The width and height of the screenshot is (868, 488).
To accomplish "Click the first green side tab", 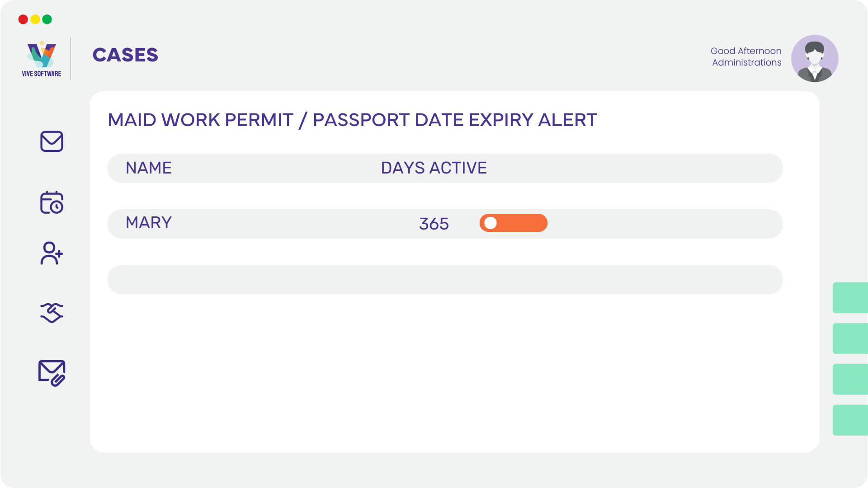I will [x=850, y=298].
